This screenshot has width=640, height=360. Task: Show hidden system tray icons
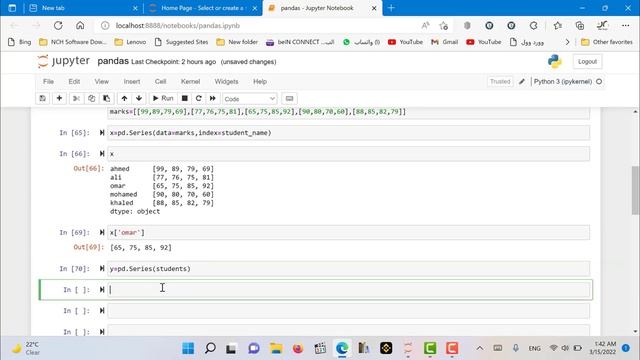coord(480,348)
